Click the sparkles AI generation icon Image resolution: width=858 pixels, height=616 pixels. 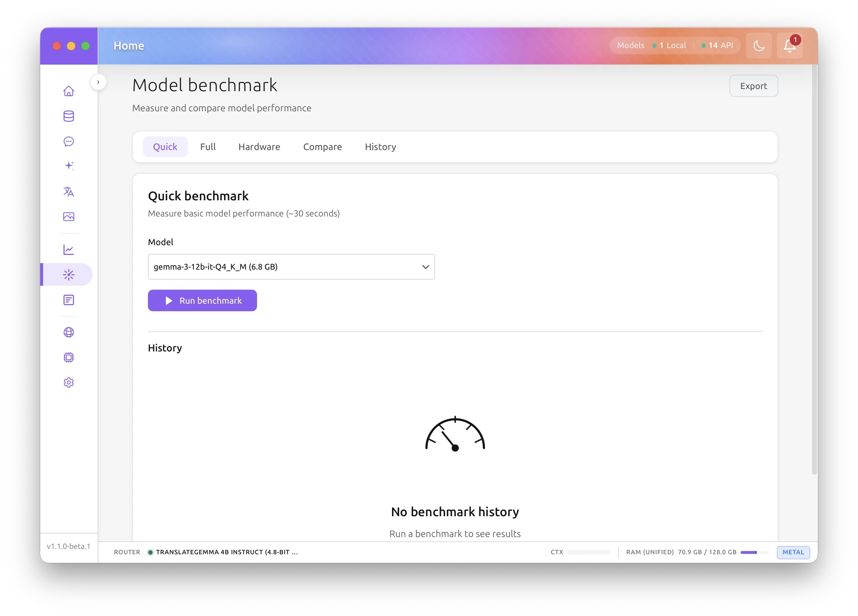[69, 165]
